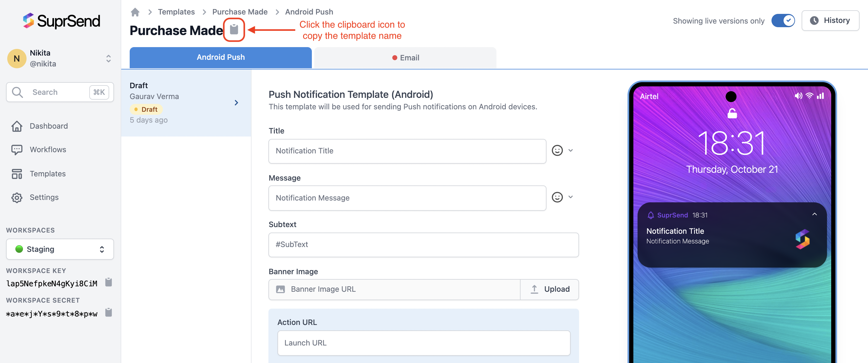The height and width of the screenshot is (363, 868).
Task: Copy template name with clipboard icon
Action: click(234, 30)
